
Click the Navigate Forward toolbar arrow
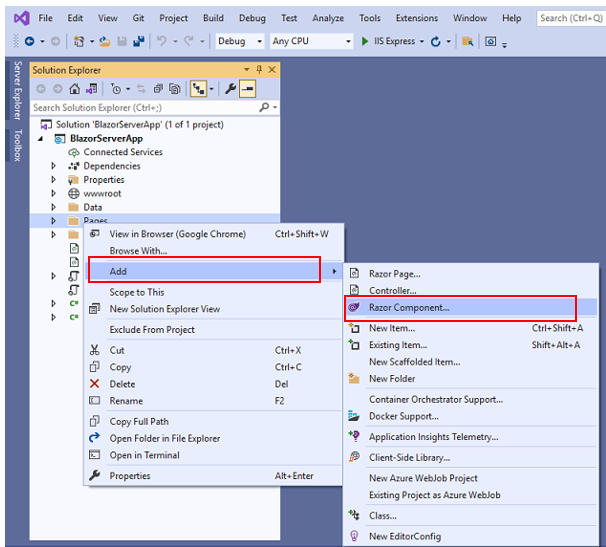coord(55,41)
